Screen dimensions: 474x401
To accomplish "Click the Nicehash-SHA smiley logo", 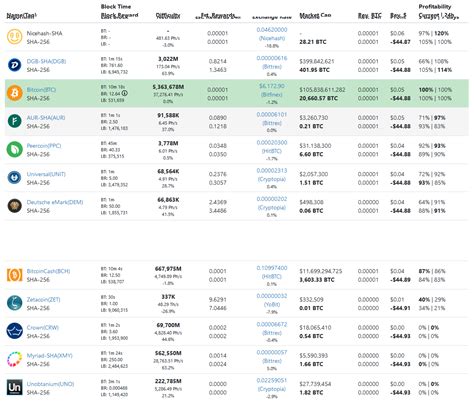I will click(15, 37).
